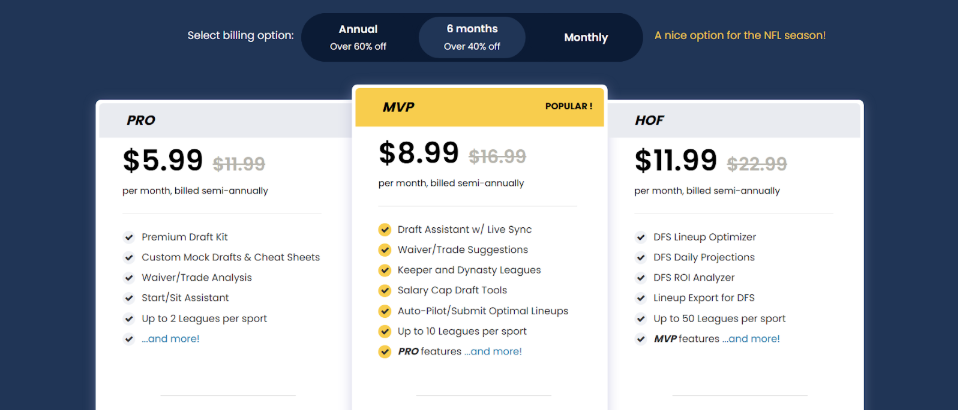
Task: Select the Monthly billing option
Action: tap(585, 37)
